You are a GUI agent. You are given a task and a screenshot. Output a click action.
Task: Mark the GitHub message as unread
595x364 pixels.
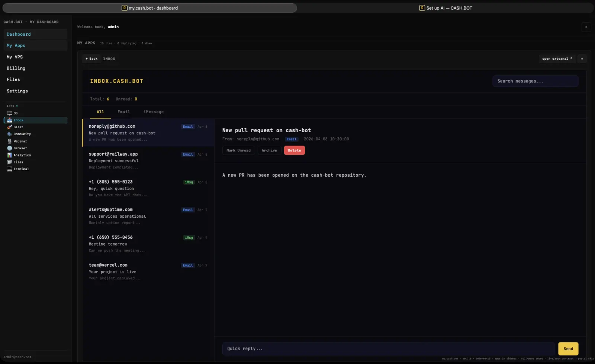click(x=238, y=150)
